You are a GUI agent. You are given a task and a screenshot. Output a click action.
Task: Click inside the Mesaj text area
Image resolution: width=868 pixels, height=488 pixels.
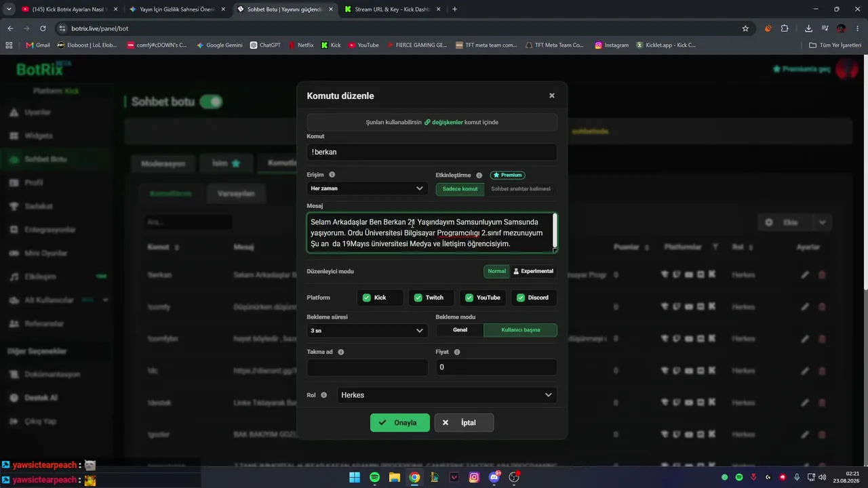[432, 232]
